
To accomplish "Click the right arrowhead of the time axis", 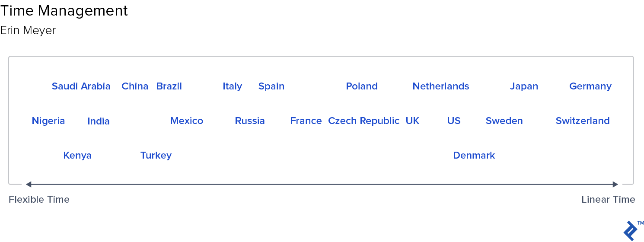I will point(615,185).
